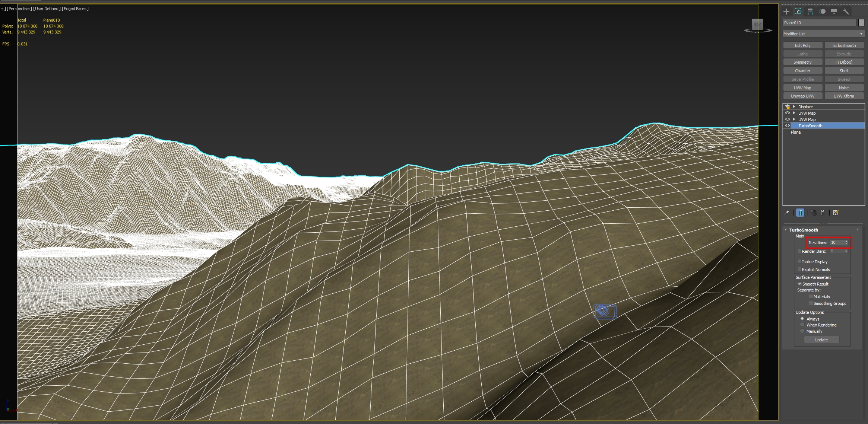This screenshot has width=868, height=424.
Task: Open Configure Modifier Sets icon
Action: (x=836, y=213)
